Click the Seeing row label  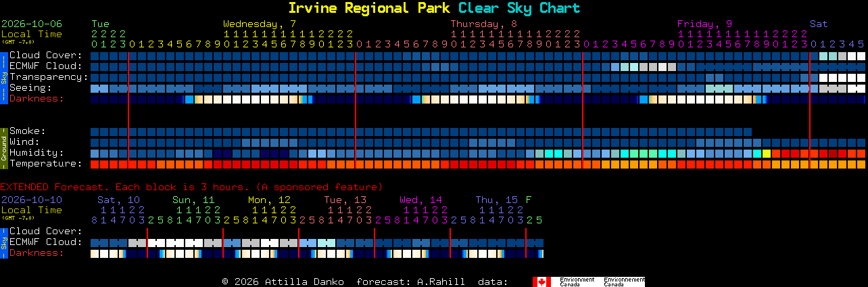tap(30, 88)
